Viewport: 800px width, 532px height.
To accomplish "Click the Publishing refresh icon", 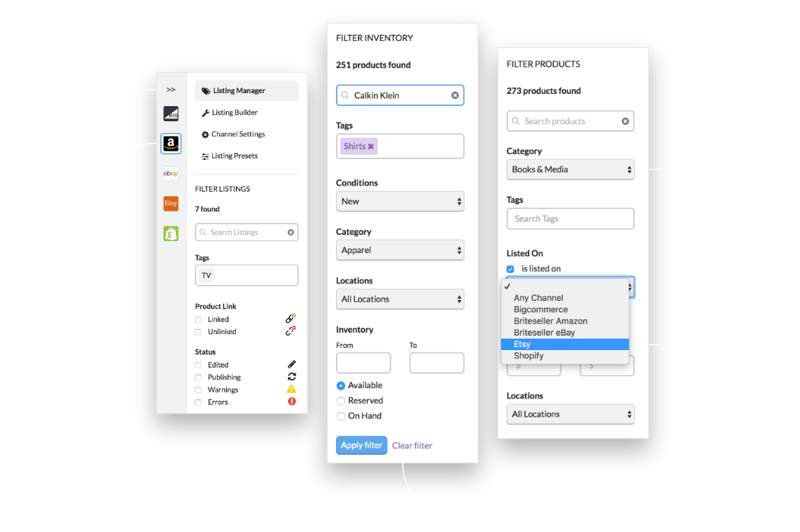I will 292,377.
